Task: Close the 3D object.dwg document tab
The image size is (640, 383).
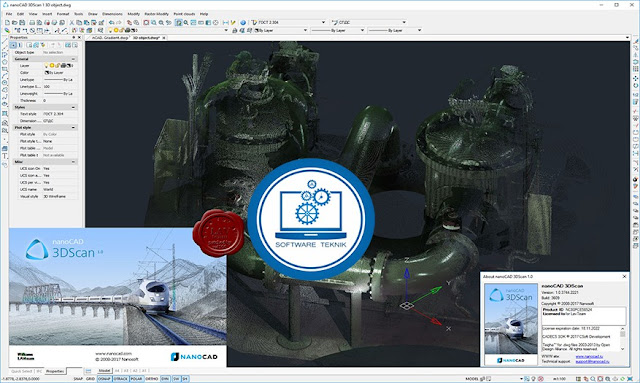Action: [164, 38]
